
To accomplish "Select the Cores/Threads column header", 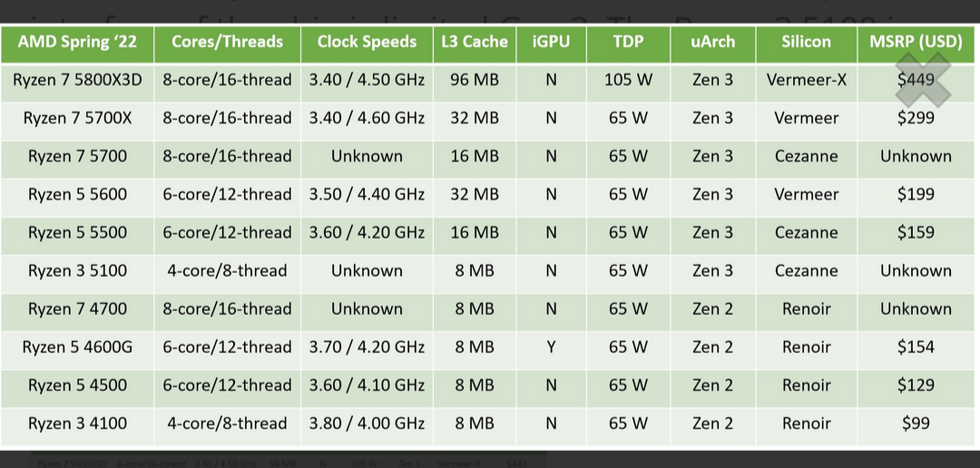I will (x=227, y=42).
